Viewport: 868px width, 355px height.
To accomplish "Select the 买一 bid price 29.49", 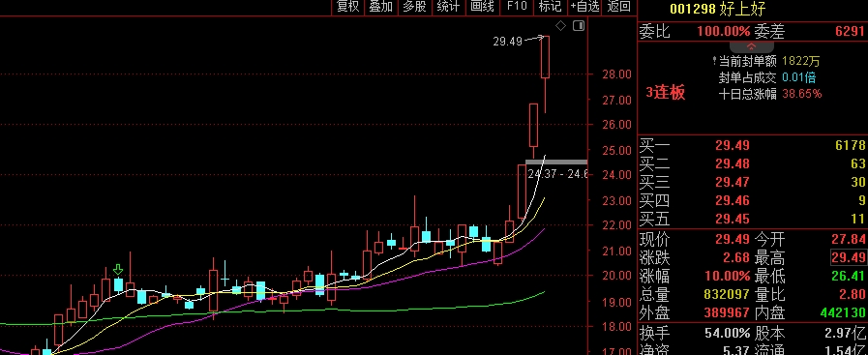I will point(732,145).
